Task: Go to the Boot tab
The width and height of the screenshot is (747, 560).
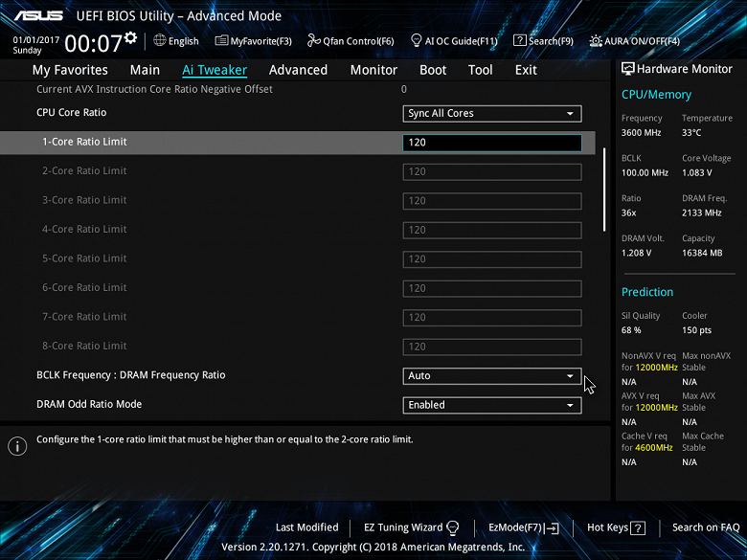Action: (x=433, y=70)
